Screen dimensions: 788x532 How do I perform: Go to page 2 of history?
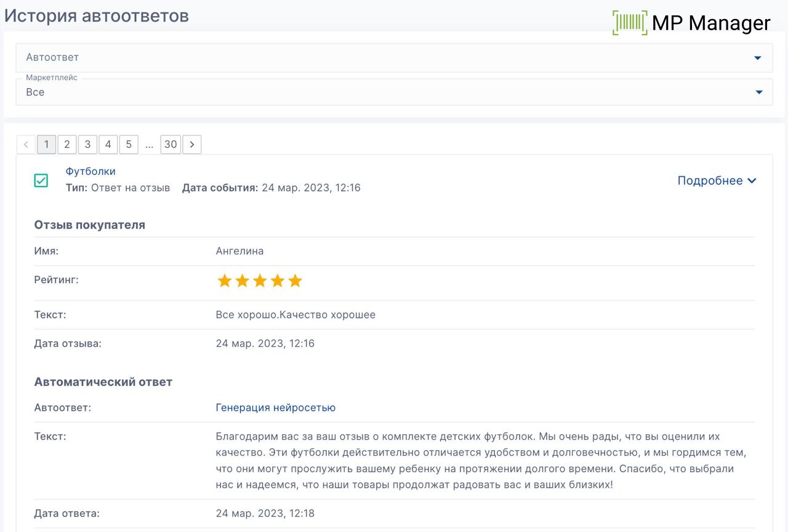67,145
